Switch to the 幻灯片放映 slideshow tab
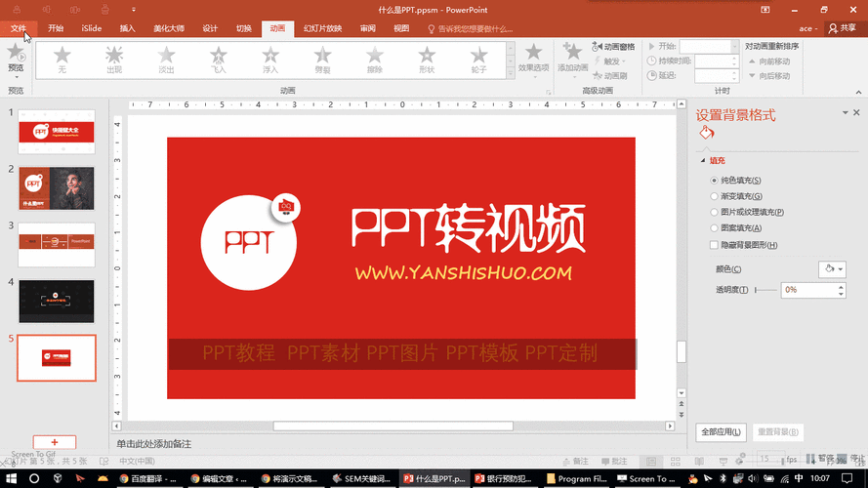868x488 pixels. point(323,28)
